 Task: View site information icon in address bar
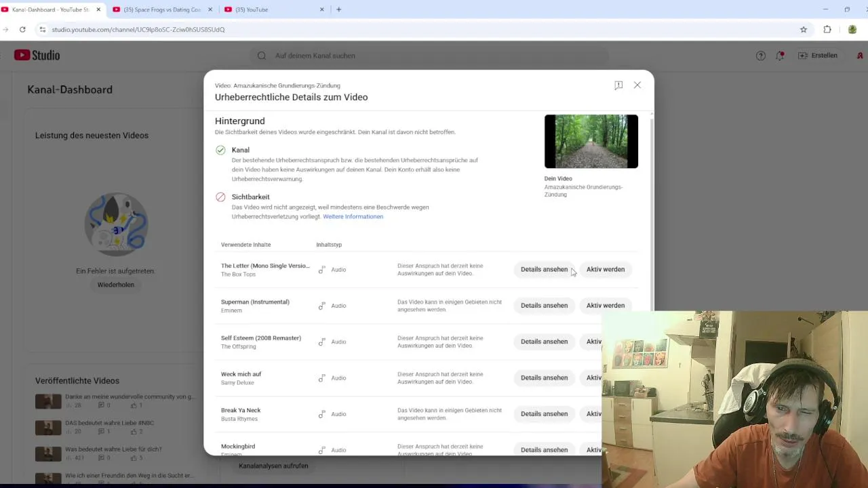pyautogui.click(x=42, y=30)
